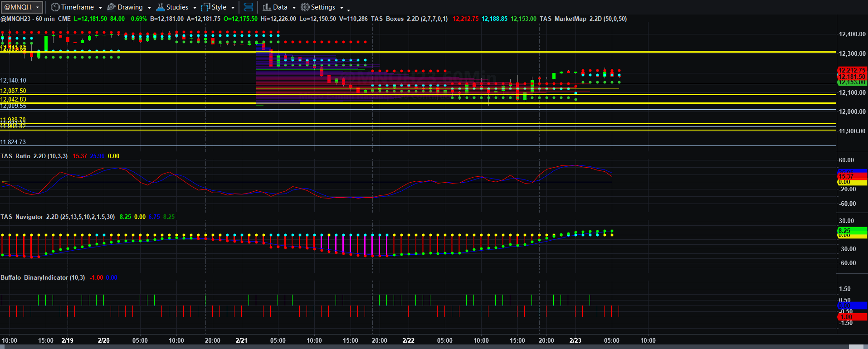Click the Studies flask icon
Screen dimensions: 868x349
click(x=160, y=7)
